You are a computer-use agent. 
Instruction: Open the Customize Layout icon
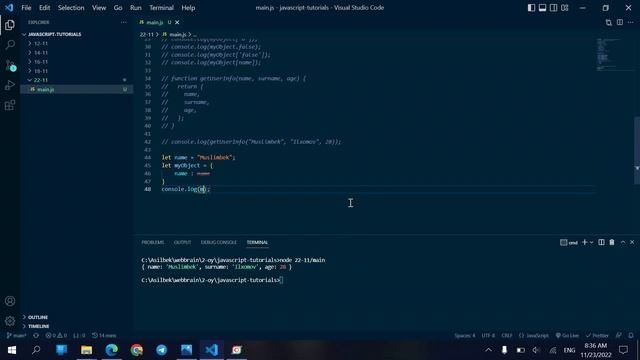click(x=564, y=8)
